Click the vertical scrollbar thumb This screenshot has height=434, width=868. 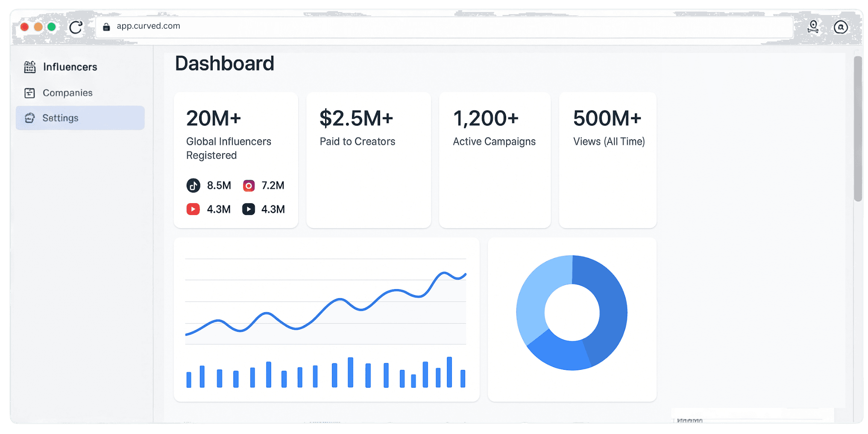tap(857, 128)
